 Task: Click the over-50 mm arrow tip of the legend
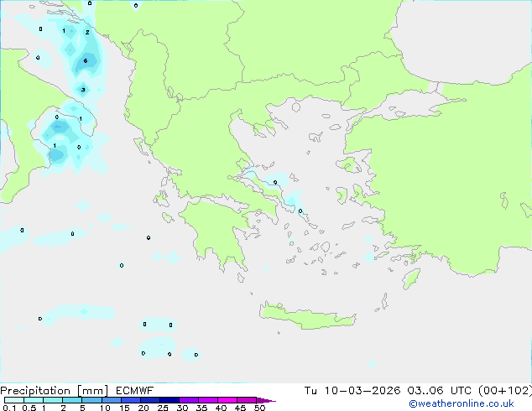click(x=266, y=400)
